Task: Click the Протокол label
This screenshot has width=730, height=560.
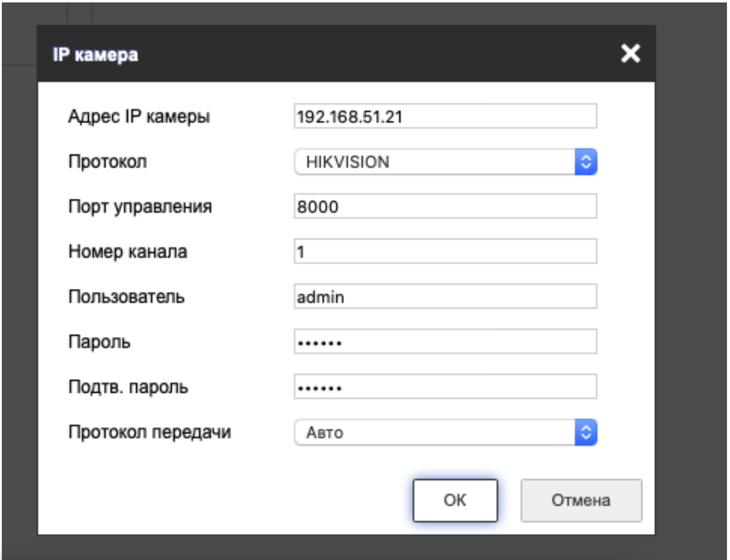Action: click(107, 161)
